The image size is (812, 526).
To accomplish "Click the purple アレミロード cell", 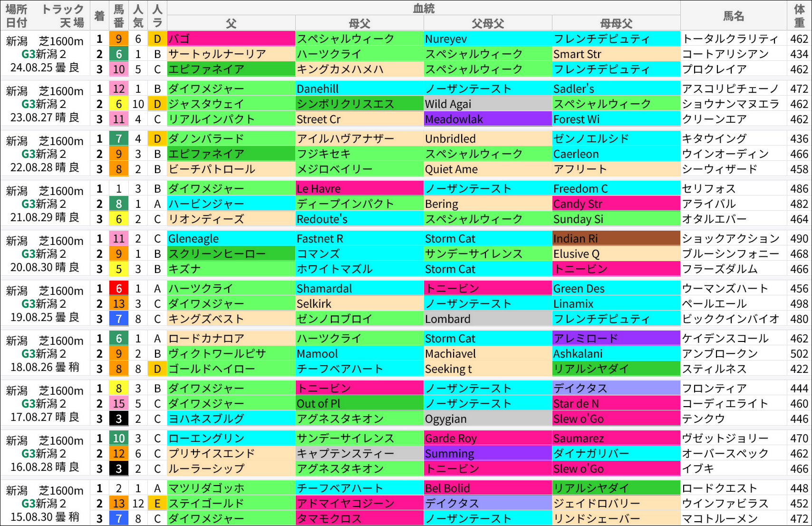I will [616, 339].
